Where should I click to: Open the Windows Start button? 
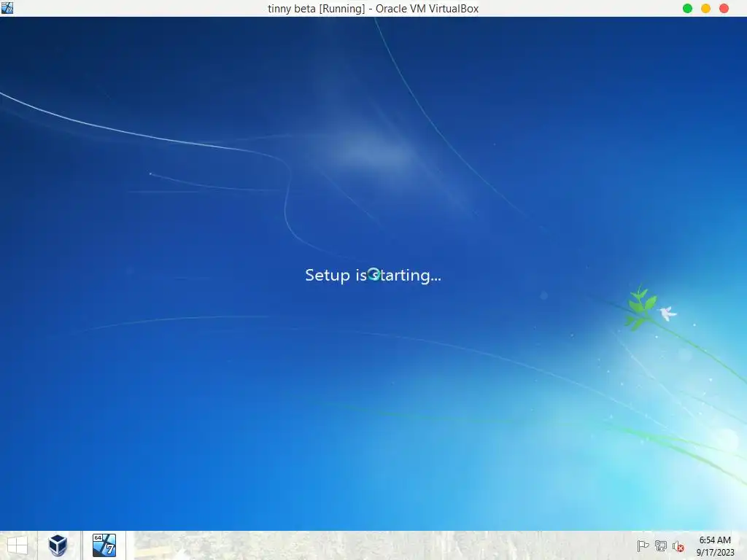coord(18,545)
